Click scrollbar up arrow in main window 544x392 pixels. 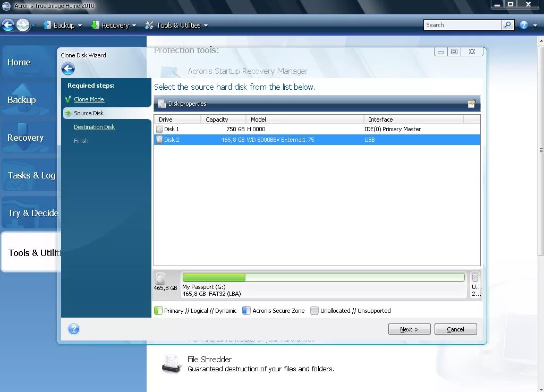(541, 40)
